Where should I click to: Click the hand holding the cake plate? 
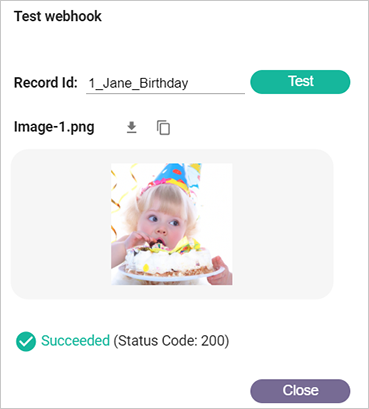pyautogui.click(x=220, y=270)
